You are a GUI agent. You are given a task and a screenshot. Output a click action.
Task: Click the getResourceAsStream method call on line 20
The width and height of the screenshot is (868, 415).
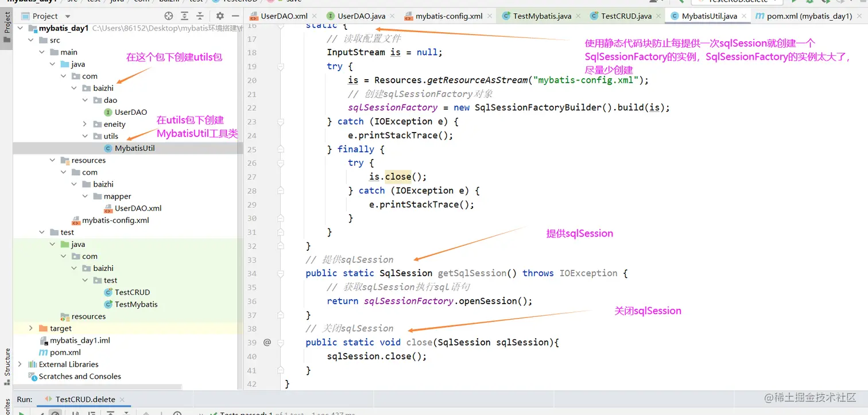coord(477,80)
